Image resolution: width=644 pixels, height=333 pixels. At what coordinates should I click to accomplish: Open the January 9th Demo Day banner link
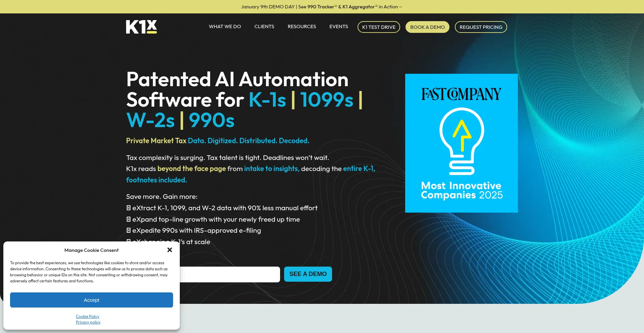pos(321,7)
